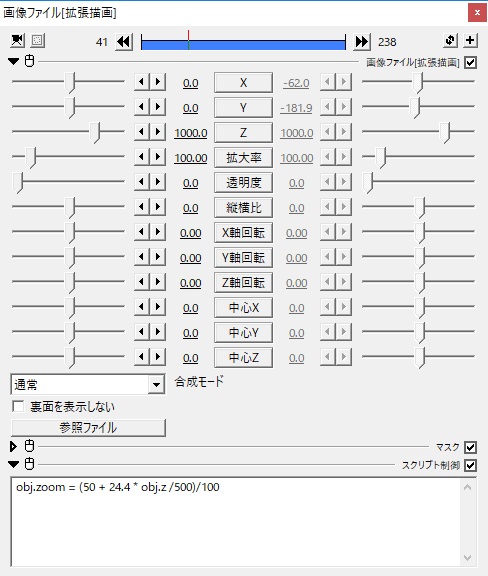The image size is (488, 576).
Task: Increase left Z軸回転 value with the right arrow
Action: [158, 281]
